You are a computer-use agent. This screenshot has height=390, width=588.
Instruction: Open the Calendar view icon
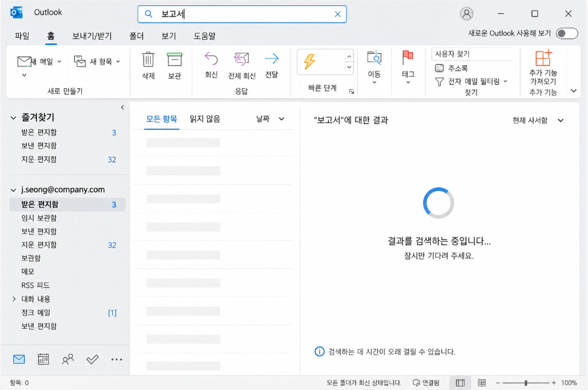point(43,359)
